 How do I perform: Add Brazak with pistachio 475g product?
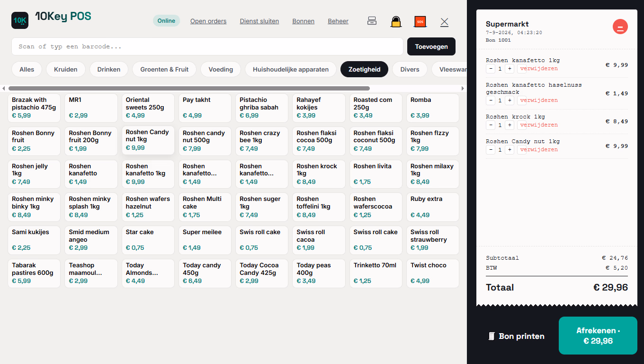point(34,108)
